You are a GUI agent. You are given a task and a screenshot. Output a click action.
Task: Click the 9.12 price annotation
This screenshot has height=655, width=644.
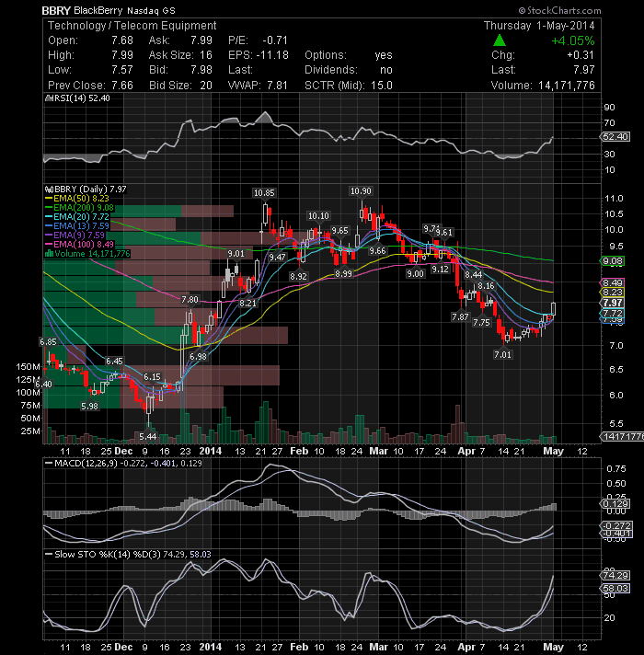click(x=440, y=269)
